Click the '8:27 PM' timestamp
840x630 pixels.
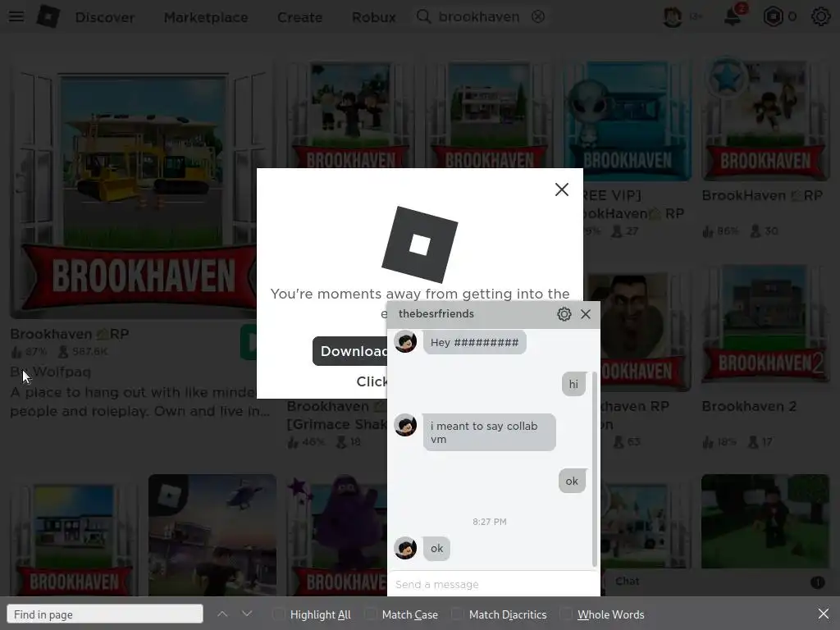(489, 522)
